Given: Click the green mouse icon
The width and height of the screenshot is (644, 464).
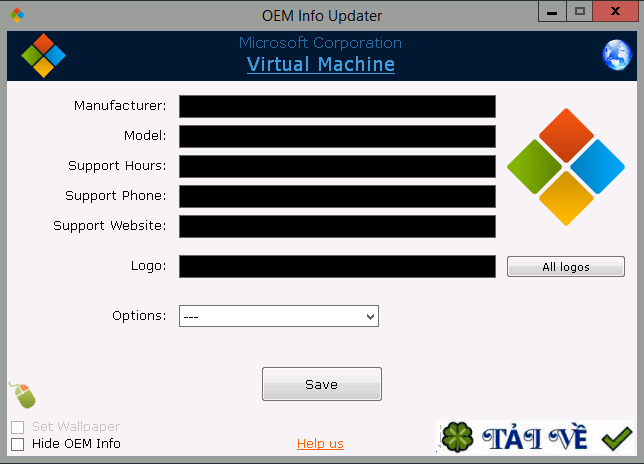Looking at the screenshot, I should (23, 395).
